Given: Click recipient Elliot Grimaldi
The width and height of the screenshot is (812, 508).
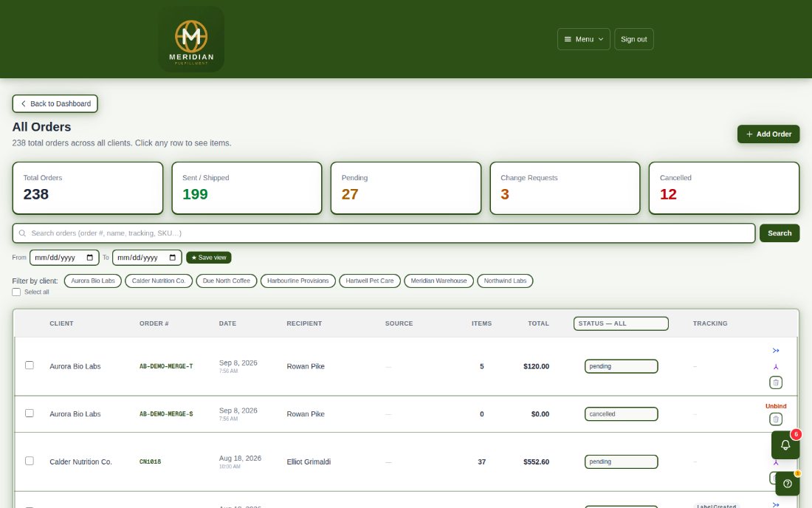Looking at the screenshot, I should [x=309, y=461].
